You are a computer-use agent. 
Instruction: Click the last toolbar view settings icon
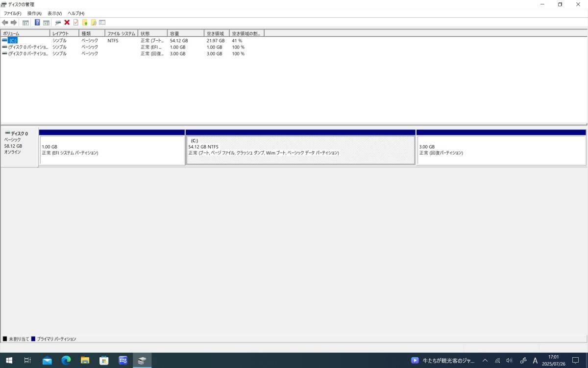[x=102, y=23]
